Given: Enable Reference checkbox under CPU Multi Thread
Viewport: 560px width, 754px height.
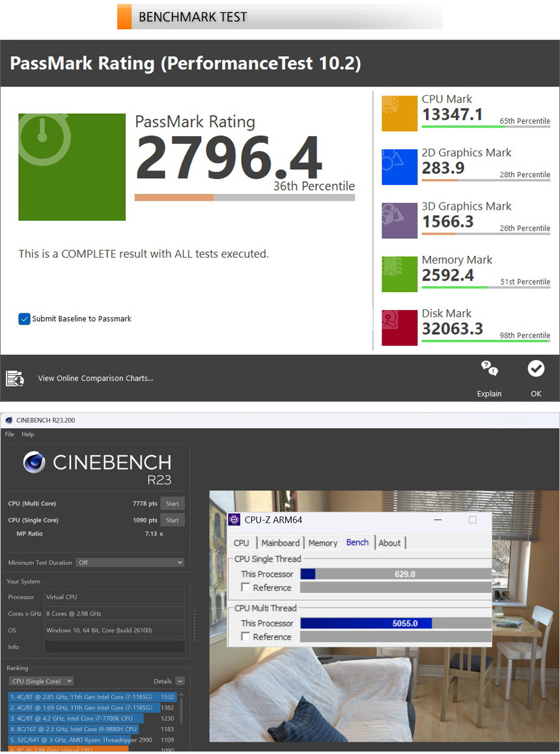Looking at the screenshot, I should pos(246,636).
